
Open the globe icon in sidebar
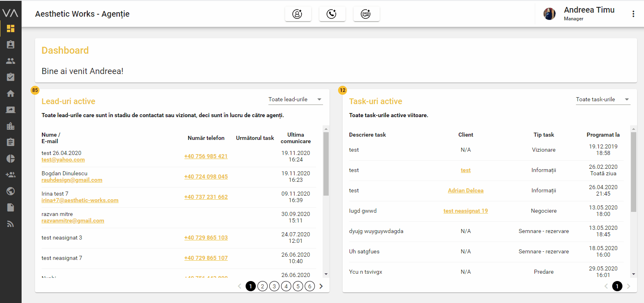tap(11, 191)
